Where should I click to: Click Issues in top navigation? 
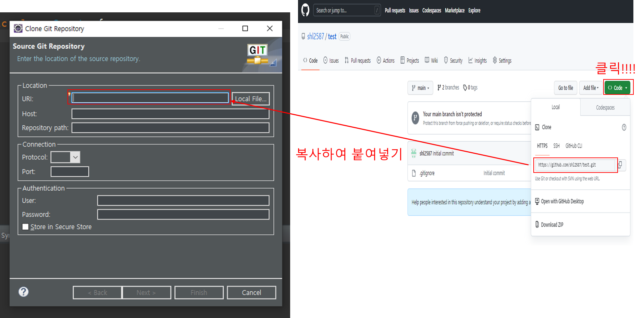(x=414, y=10)
